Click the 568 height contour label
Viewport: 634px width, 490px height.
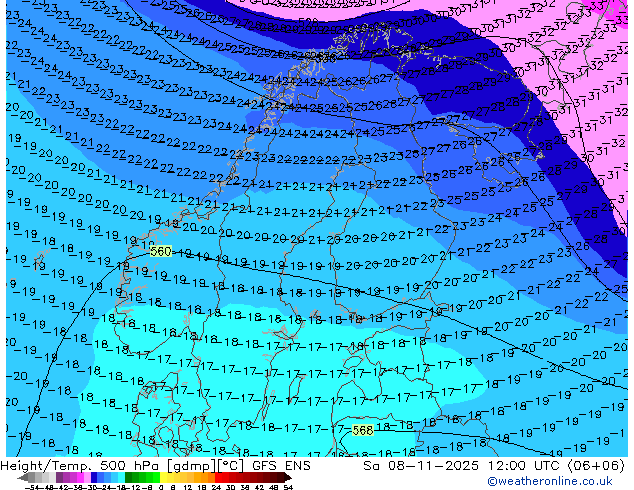coord(362,430)
